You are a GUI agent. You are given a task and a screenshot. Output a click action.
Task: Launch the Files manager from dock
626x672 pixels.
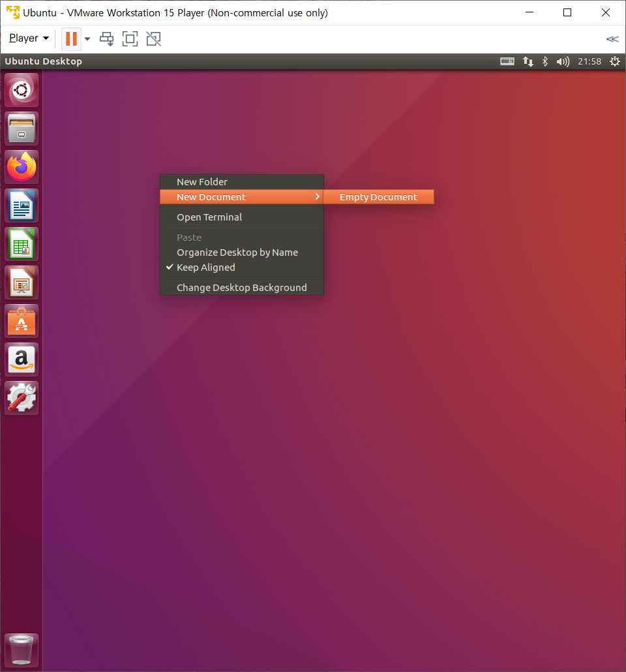coord(22,129)
